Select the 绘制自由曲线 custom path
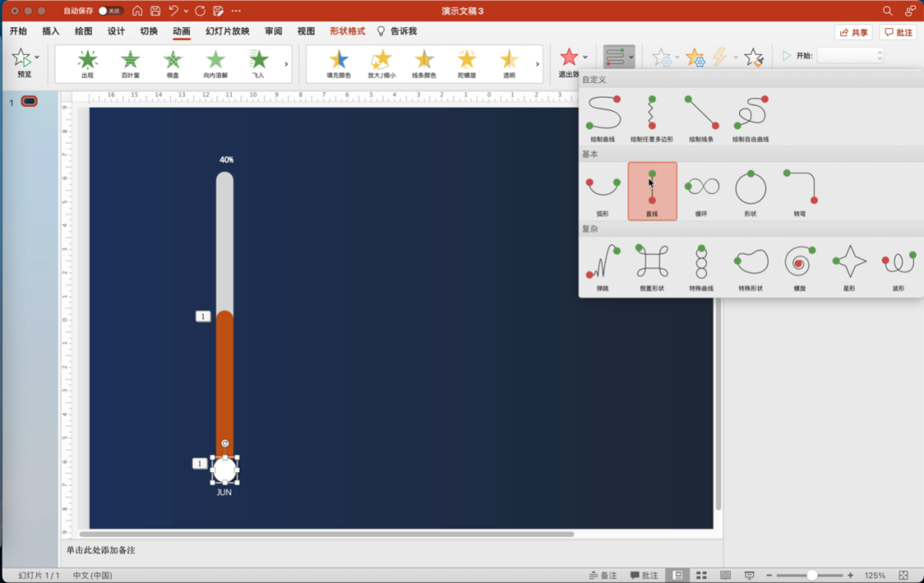Screen dimensions: 924x583 (750, 118)
